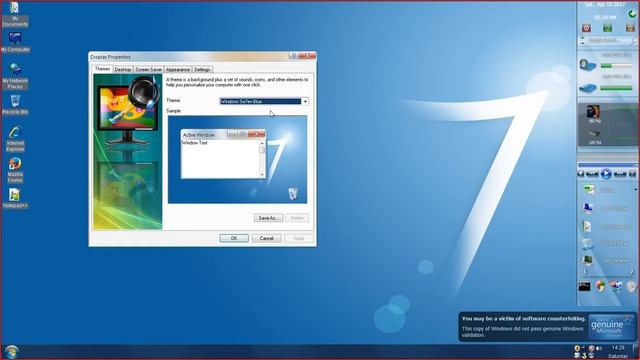This screenshot has width=640, height=360.
Task: Switch to the Appearance tab
Action: pos(178,70)
